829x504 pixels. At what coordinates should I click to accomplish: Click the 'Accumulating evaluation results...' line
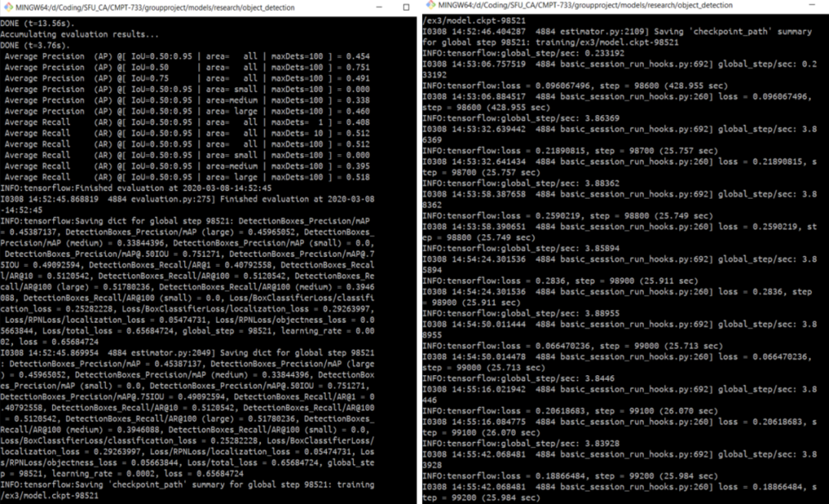pyautogui.click(x=80, y=35)
